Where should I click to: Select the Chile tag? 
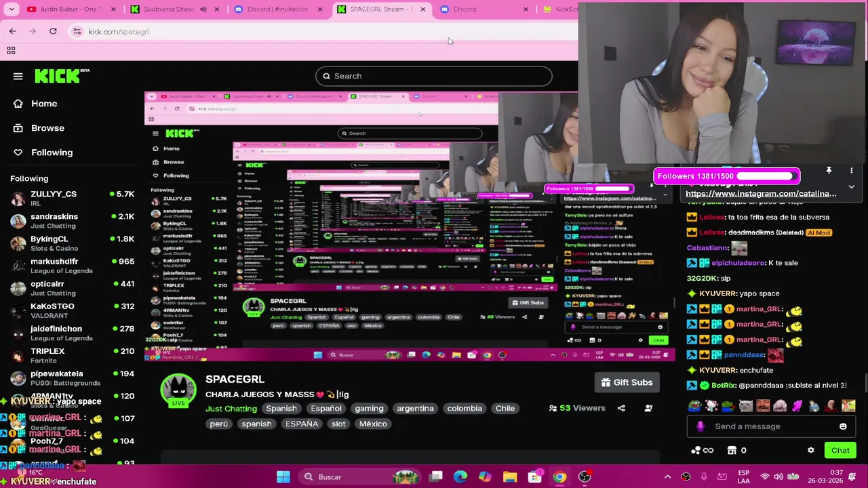(505, 409)
